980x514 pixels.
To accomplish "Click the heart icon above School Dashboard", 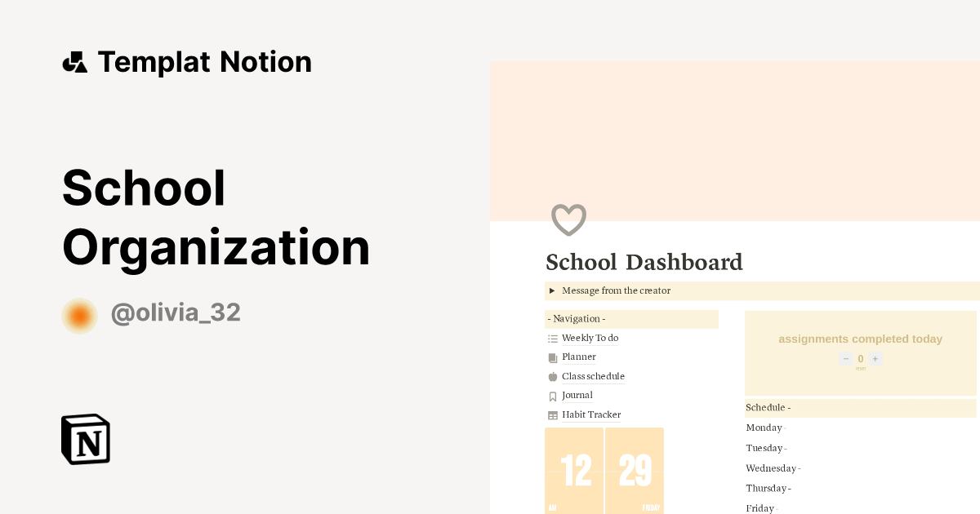I will click(x=569, y=220).
